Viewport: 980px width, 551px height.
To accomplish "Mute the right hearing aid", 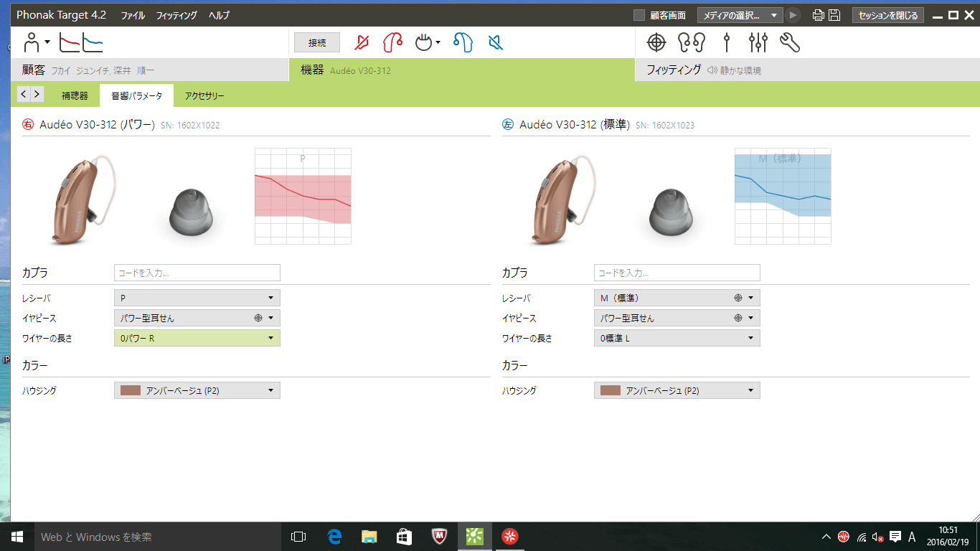I will point(362,43).
